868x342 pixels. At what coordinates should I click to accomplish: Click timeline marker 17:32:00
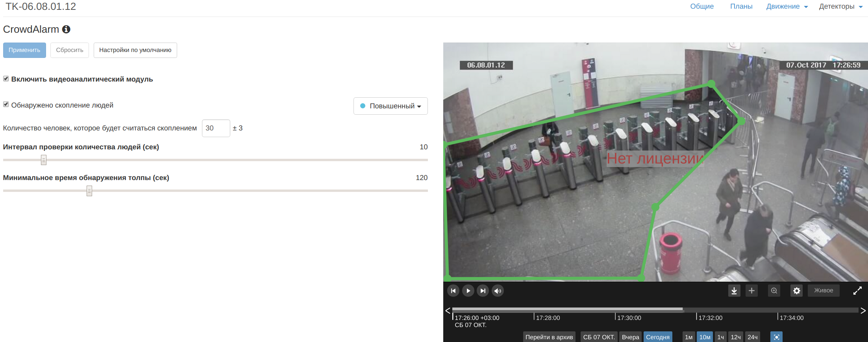(710, 318)
